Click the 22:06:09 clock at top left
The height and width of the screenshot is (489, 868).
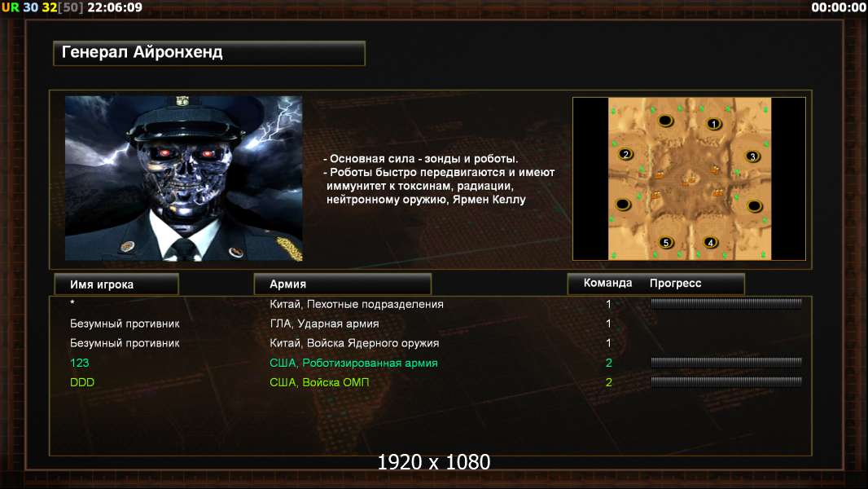(115, 7)
